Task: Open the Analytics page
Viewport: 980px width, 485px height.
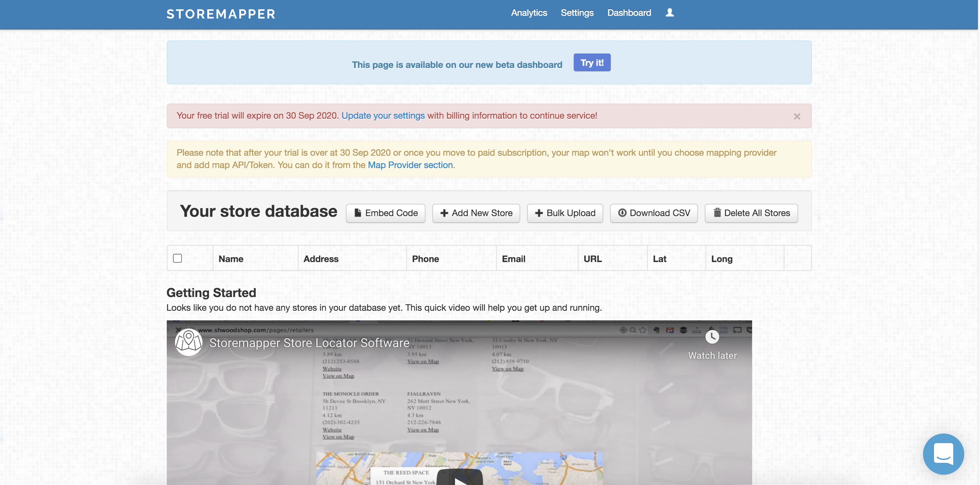Action: click(x=529, y=13)
